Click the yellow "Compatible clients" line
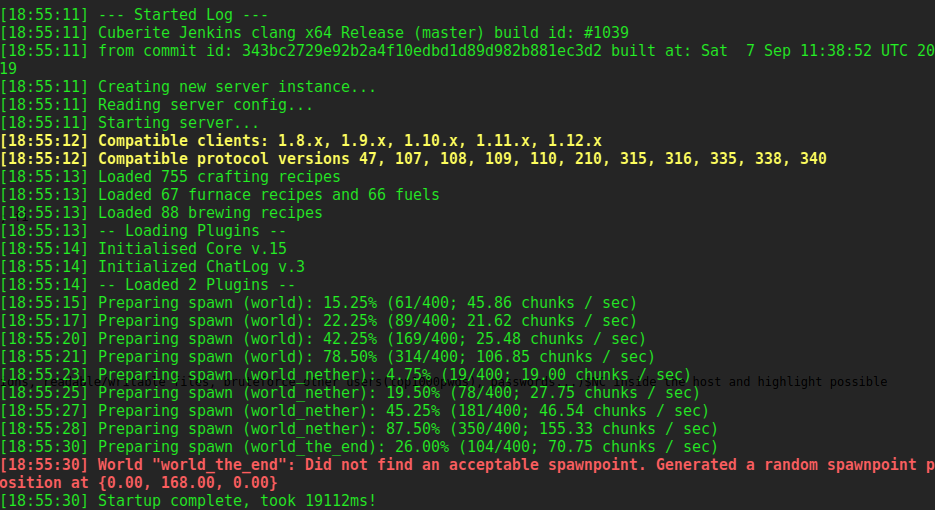 350,141
